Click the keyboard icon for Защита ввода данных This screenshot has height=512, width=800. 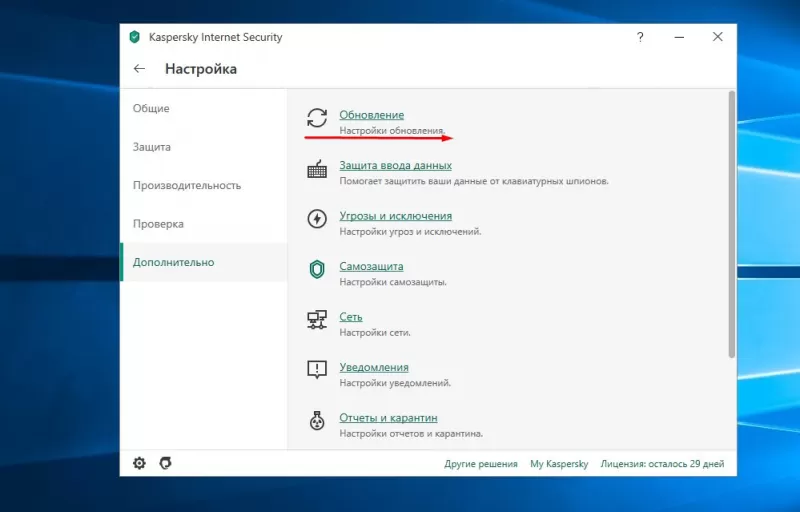(317, 169)
